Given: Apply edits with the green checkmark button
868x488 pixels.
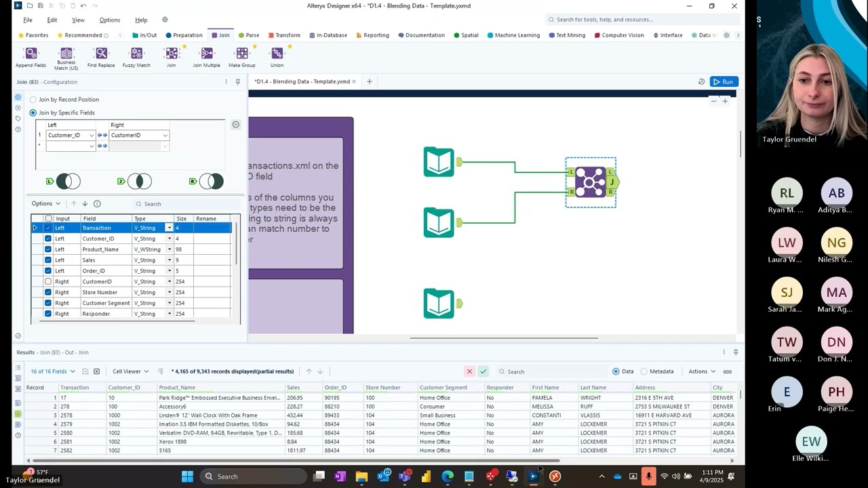Looking at the screenshot, I should pos(483,371).
